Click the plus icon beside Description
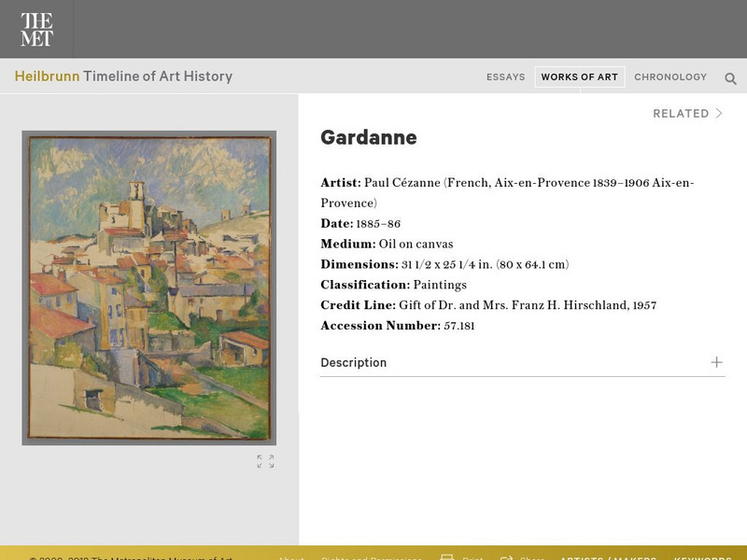 [716, 362]
